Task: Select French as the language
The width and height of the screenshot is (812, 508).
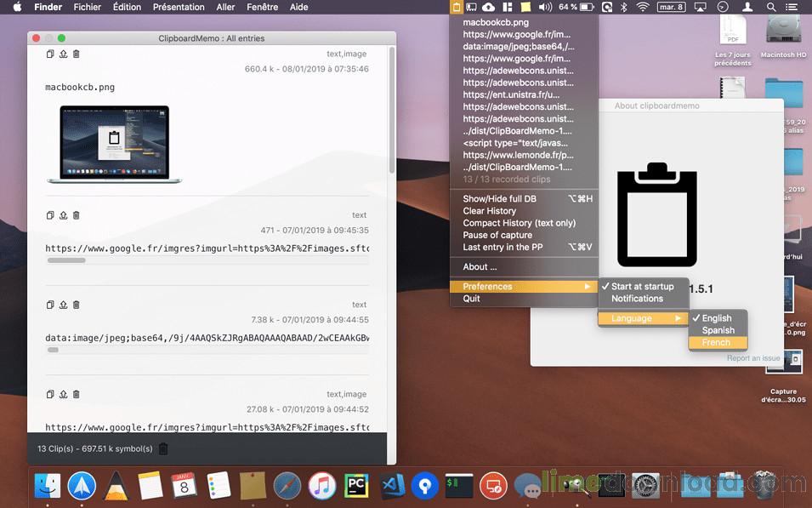Action: pos(716,342)
